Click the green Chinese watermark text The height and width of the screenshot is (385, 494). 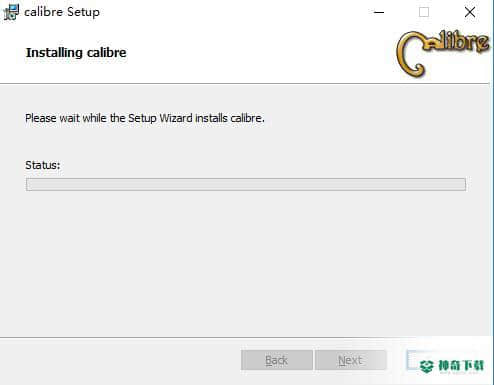tap(461, 366)
